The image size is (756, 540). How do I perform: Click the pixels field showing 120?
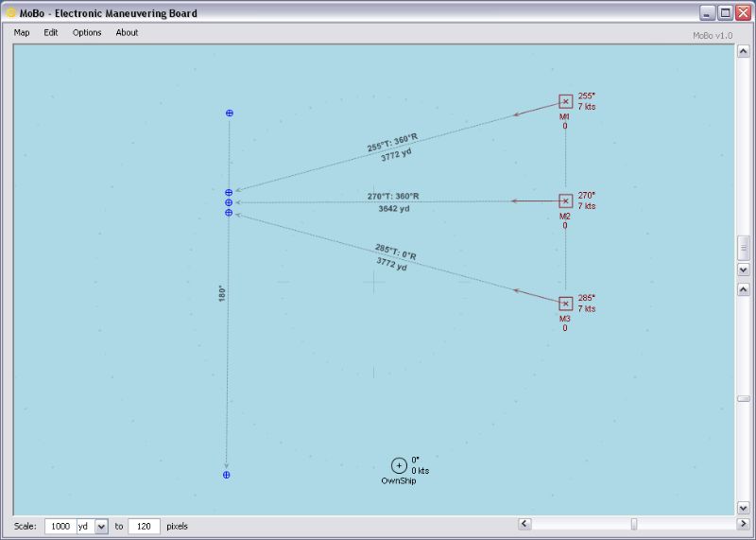(145, 526)
